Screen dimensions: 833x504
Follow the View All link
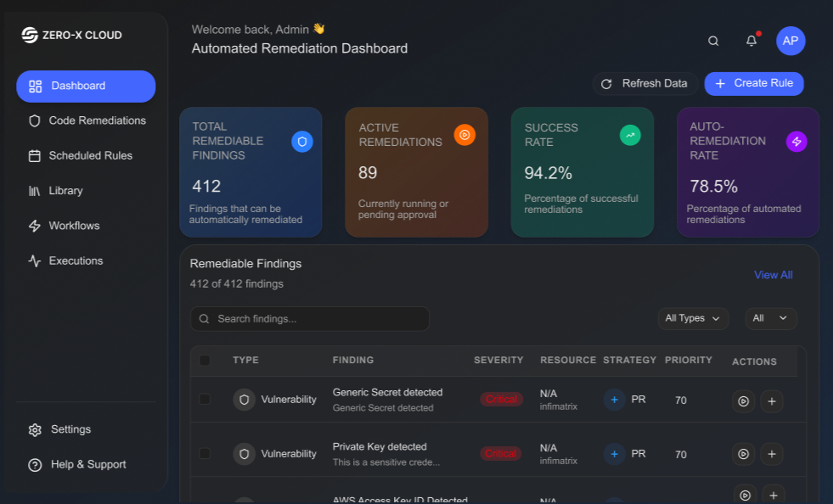[773, 275]
